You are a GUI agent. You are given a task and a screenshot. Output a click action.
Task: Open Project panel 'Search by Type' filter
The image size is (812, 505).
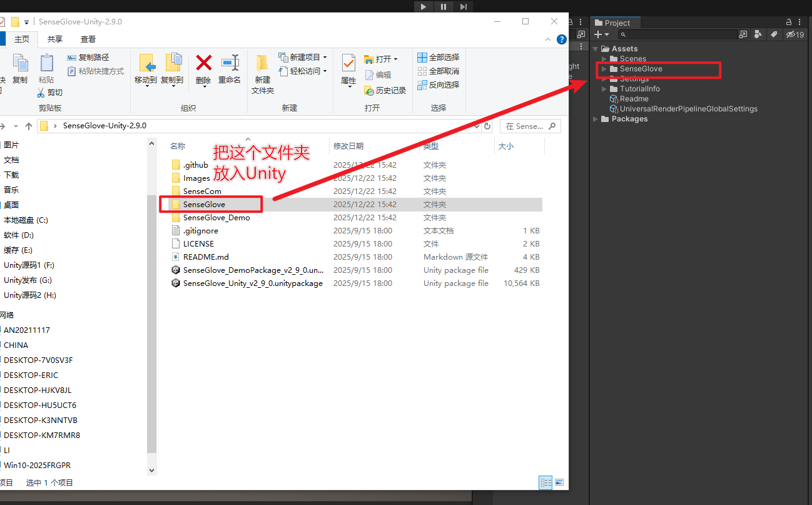[x=759, y=34]
